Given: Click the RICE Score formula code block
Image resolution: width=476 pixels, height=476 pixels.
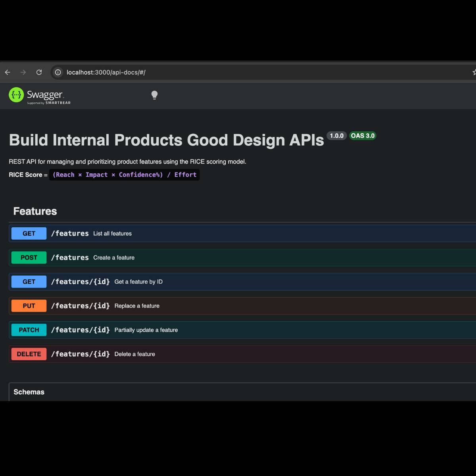Looking at the screenshot, I should point(124,175).
